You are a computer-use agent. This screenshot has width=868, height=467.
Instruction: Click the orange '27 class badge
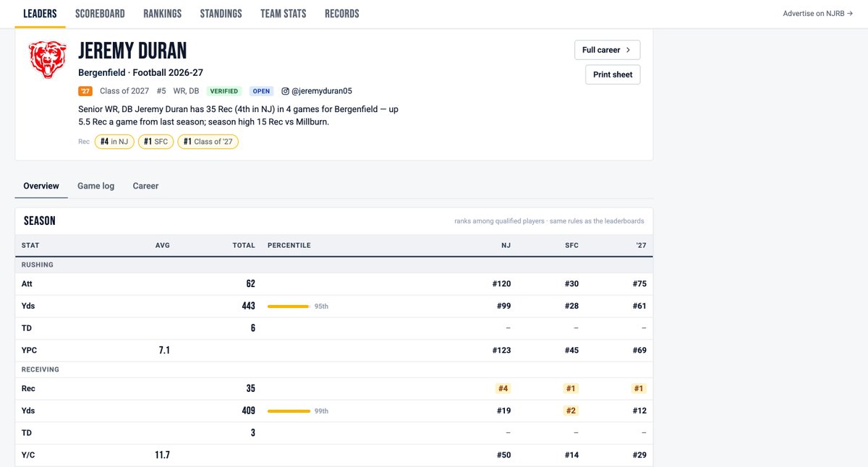[85, 91]
